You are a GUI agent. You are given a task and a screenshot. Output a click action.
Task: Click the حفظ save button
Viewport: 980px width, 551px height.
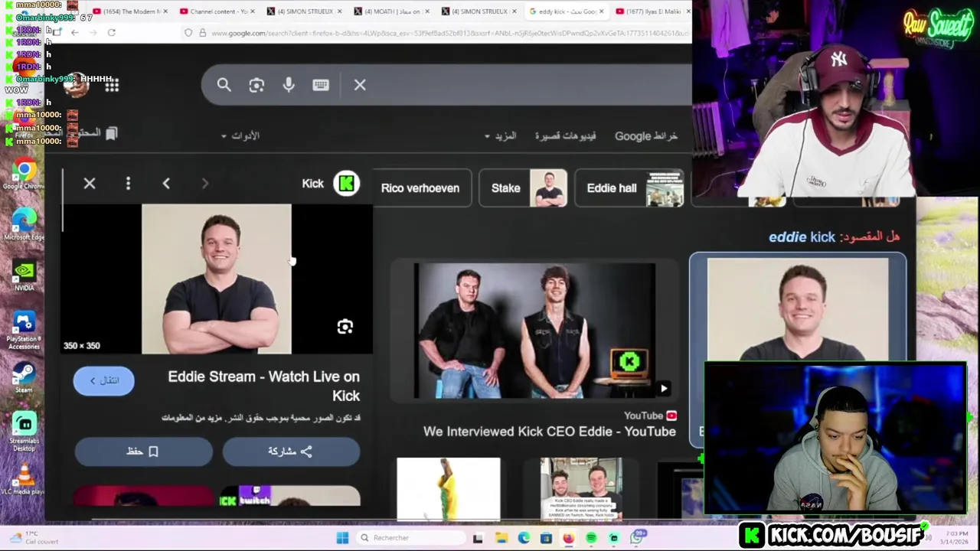[x=143, y=452]
